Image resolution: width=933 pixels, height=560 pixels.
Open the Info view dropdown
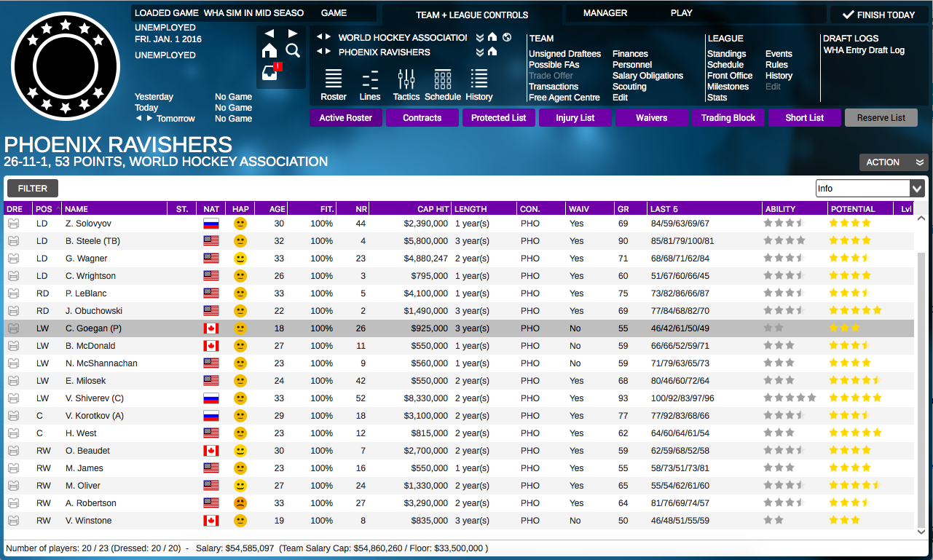click(x=870, y=188)
